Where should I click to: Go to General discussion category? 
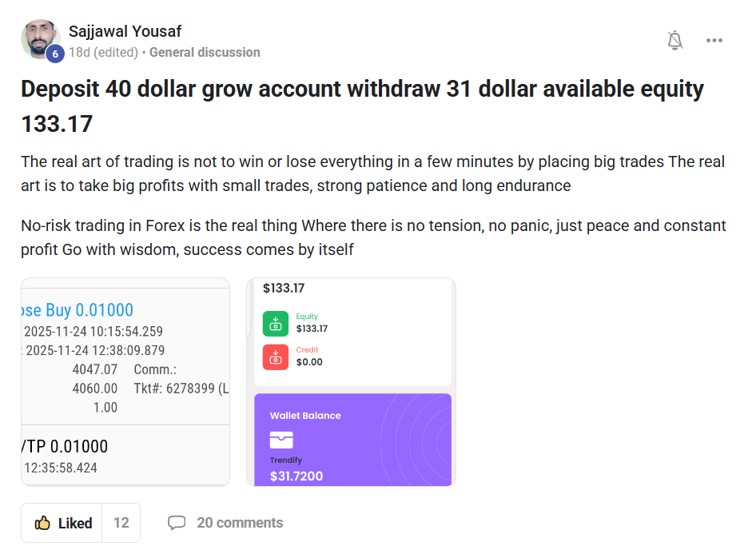pos(205,53)
